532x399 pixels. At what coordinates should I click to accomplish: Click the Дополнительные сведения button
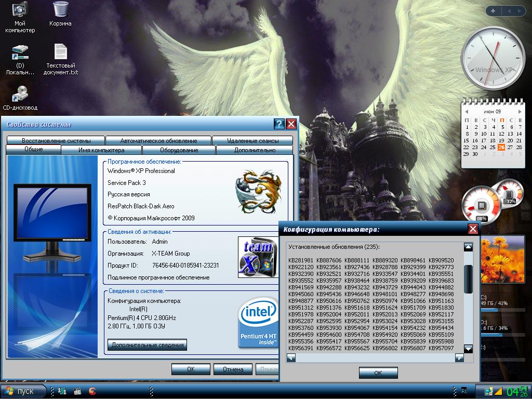point(147,345)
